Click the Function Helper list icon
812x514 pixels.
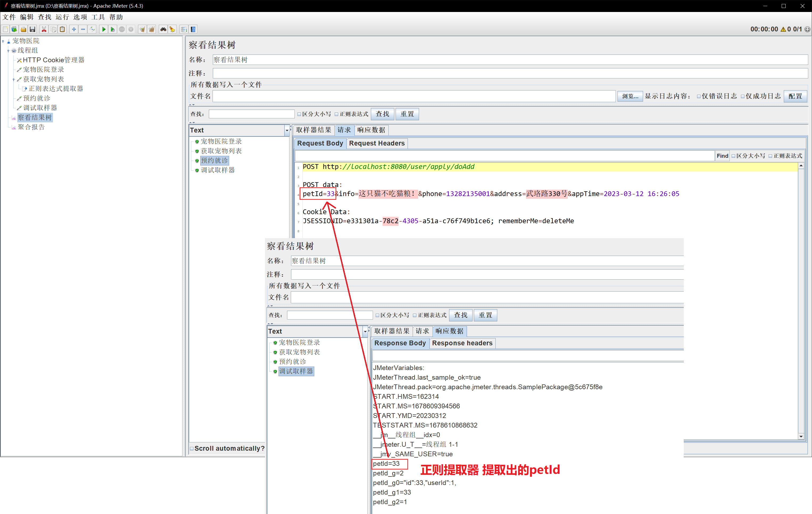184,29
